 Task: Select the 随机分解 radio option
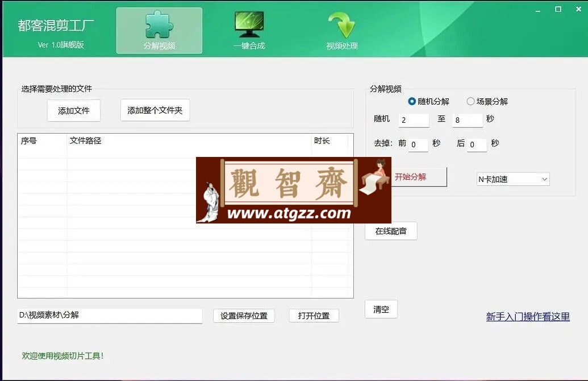click(x=428, y=101)
